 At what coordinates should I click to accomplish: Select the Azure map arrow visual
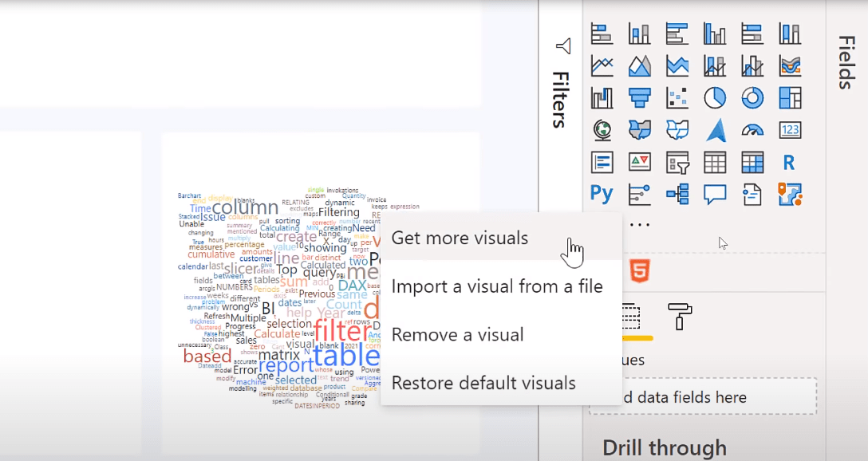pos(715,130)
